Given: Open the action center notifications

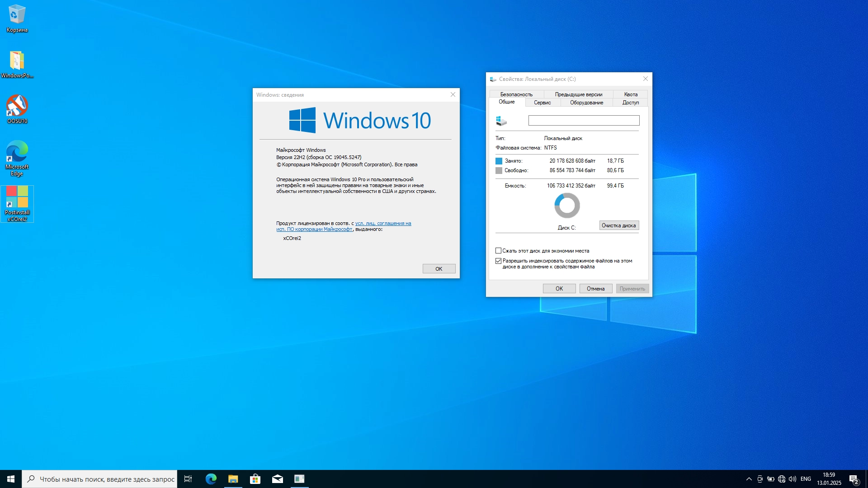Looking at the screenshot, I should point(854,479).
